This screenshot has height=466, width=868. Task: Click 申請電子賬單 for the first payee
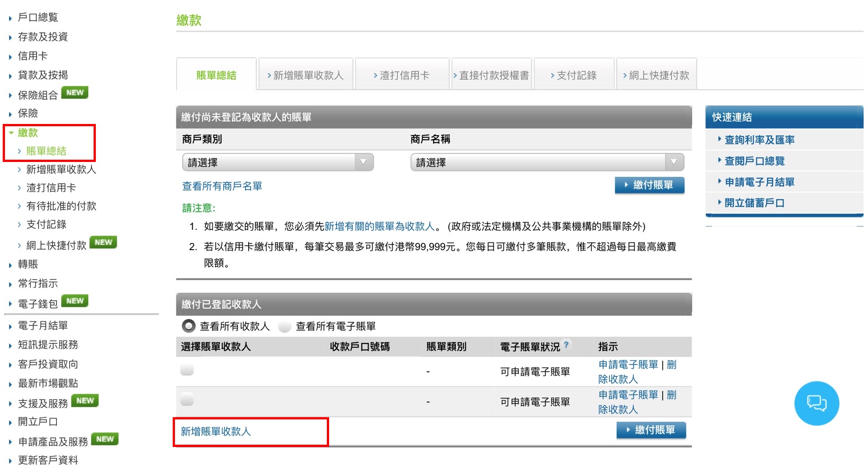click(x=627, y=365)
